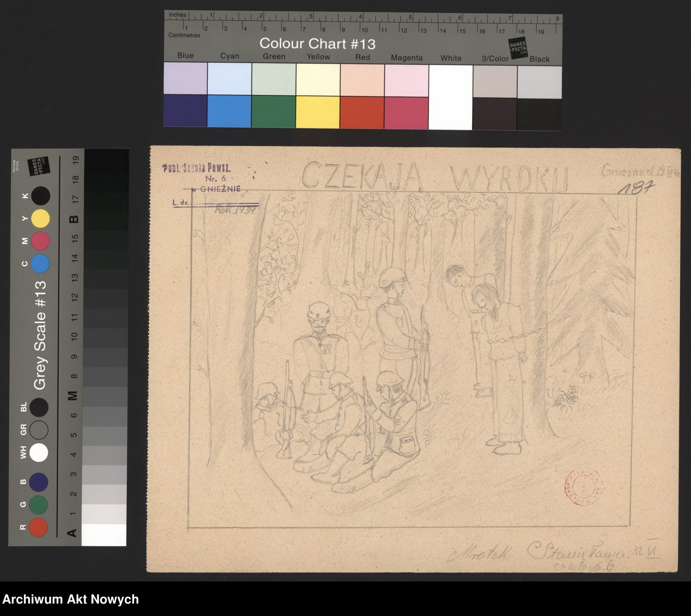Click the purple school stamp 'w GNIEŹNIE'

[x=217, y=189]
